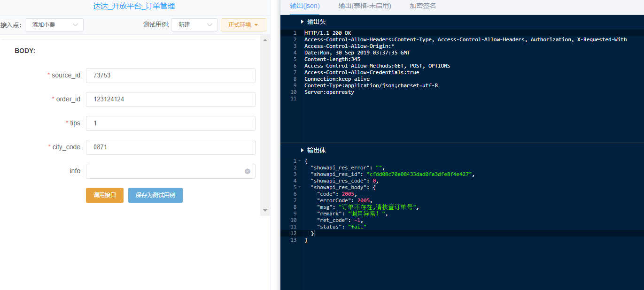Click the "errorCode": 2005 line
Viewport: 644px width, 290px height.
(344, 200)
